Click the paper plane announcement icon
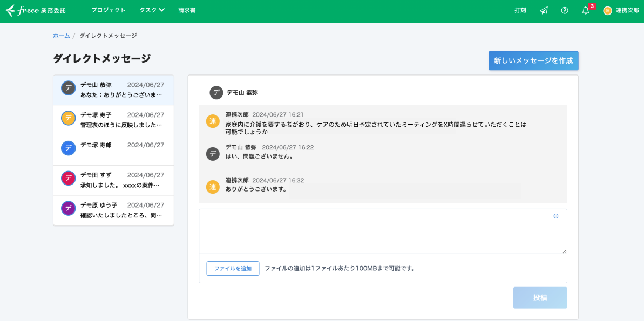Screen dimensions: 644x321 click(x=543, y=10)
